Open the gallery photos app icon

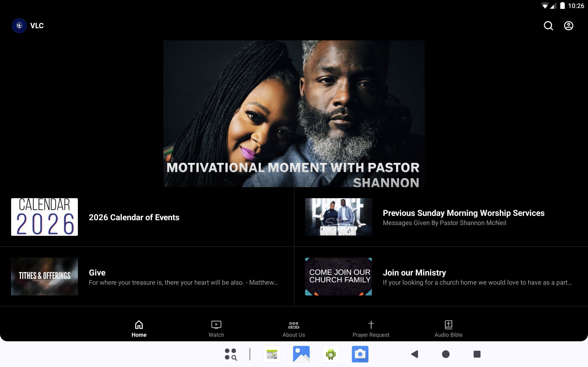(x=301, y=354)
